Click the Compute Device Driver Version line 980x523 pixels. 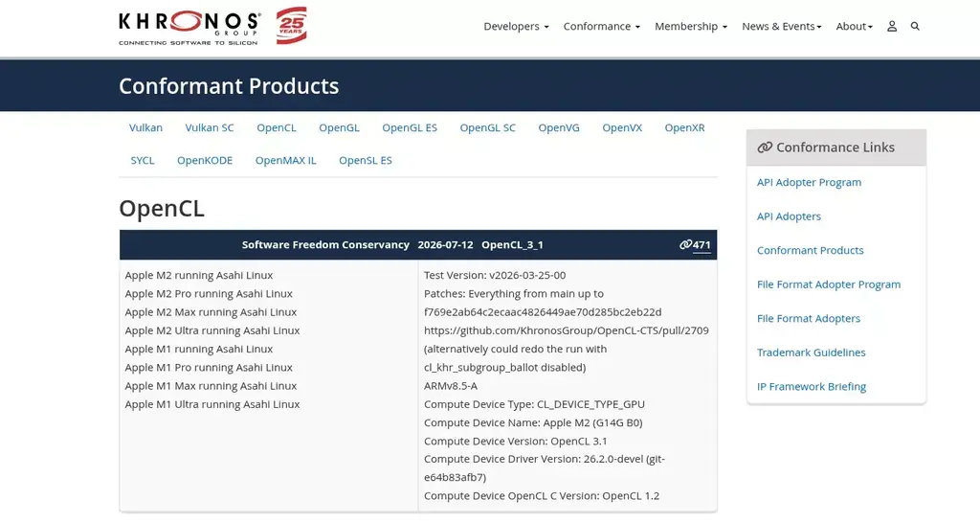pyautogui.click(x=545, y=468)
